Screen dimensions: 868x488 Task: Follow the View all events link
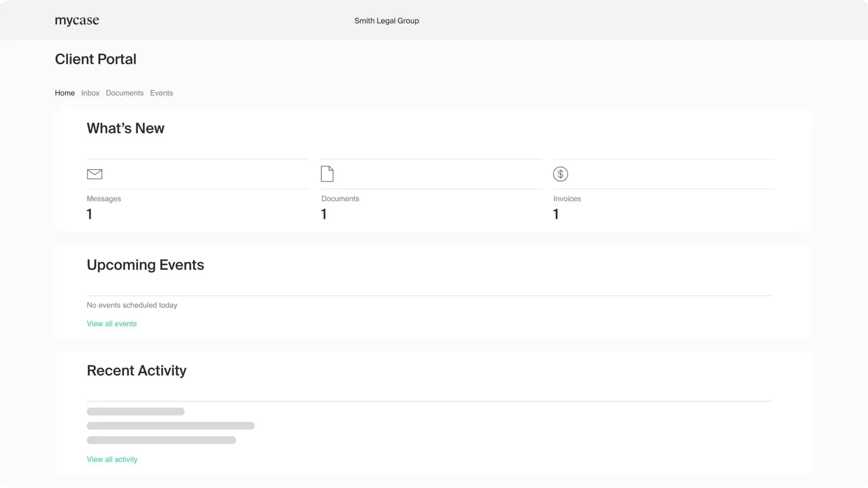112,324
